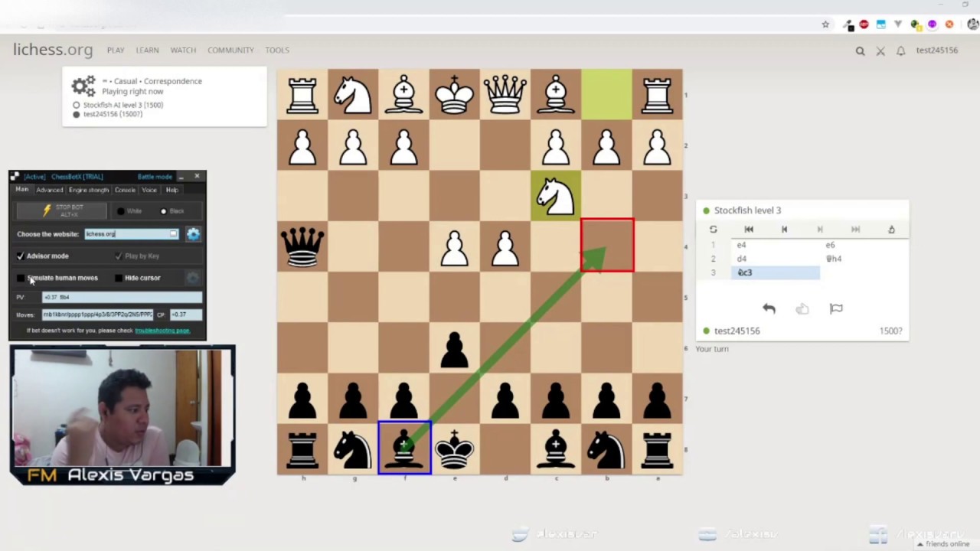980x551 pixels.
Task: Open the test245156 user menu
Action: [937, 51]
